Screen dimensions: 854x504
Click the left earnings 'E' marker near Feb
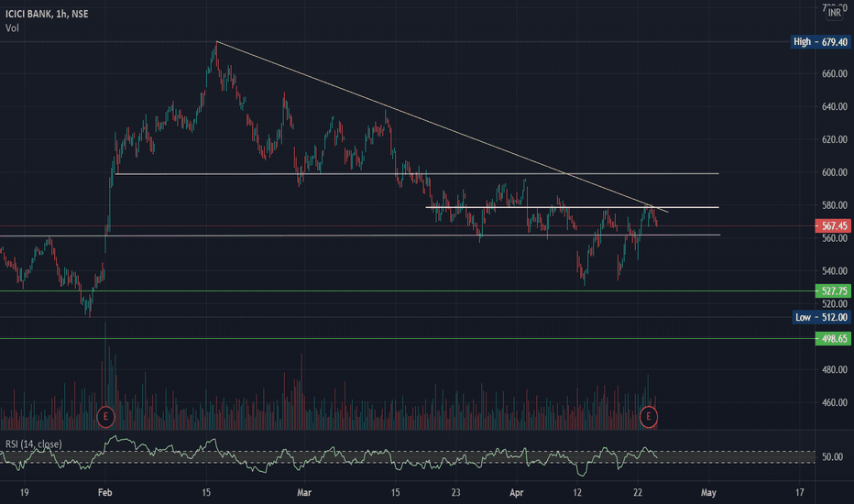105,417
